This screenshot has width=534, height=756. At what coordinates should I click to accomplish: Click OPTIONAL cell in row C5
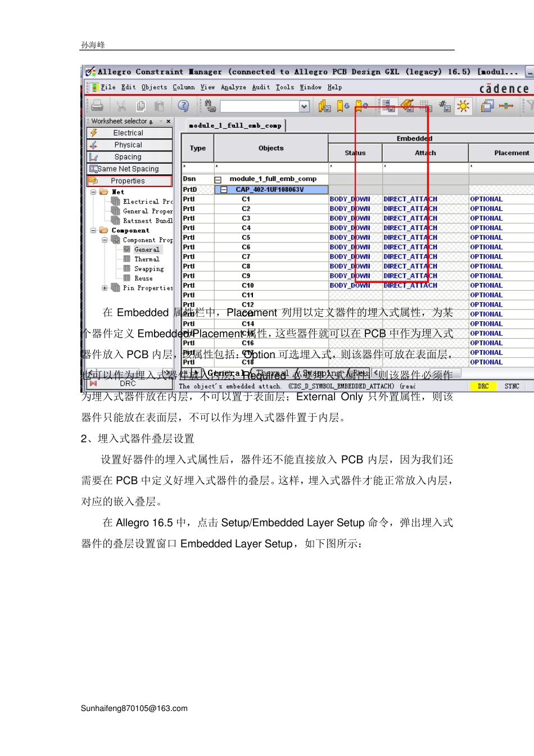501,237
